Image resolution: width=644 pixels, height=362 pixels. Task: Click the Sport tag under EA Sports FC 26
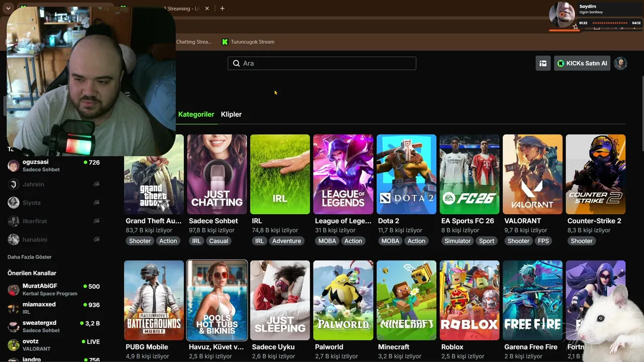(487, 241)
